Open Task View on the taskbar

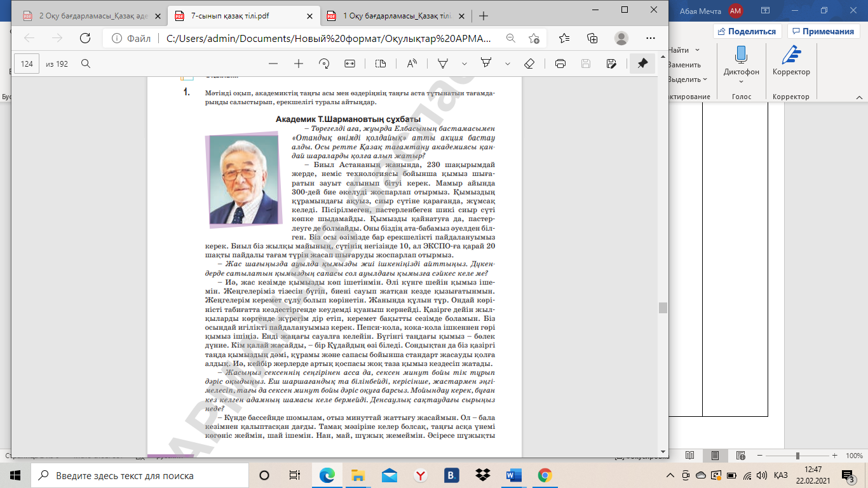295,475
